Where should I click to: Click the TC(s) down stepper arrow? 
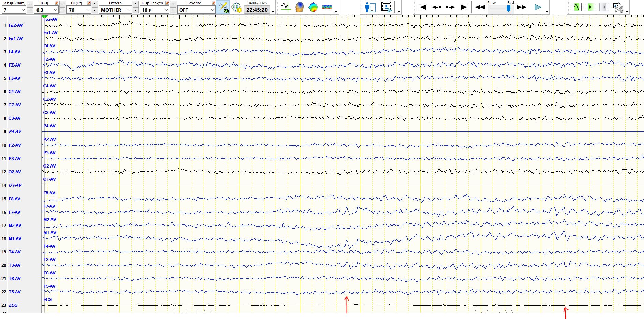point(62,10)
